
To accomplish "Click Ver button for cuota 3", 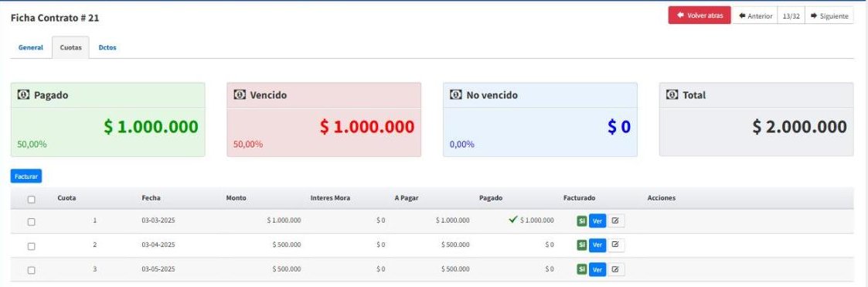I will click(597, 269).
